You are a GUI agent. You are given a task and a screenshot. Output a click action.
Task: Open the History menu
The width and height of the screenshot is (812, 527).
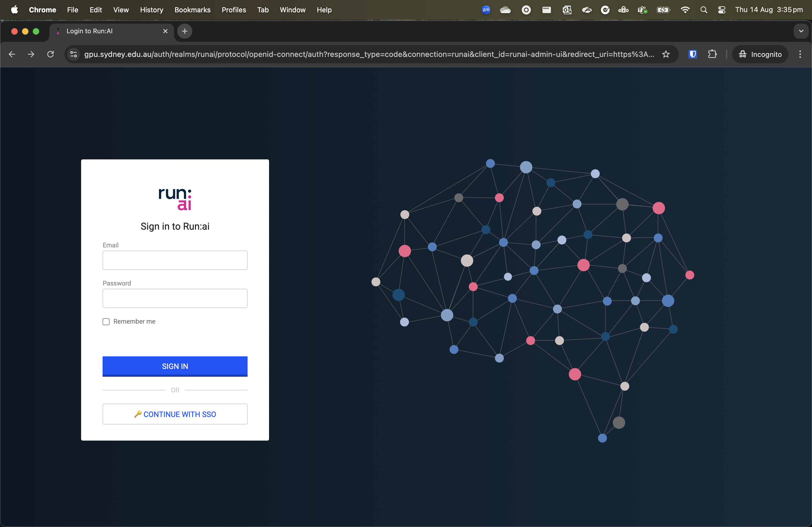coord(151,10)
